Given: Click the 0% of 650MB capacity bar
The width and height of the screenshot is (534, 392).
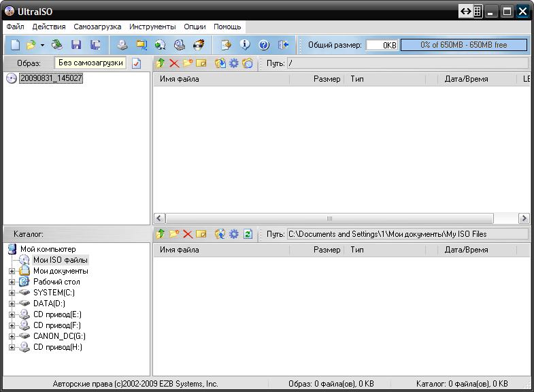Looking at the screenshot, I should click(464, 45).
